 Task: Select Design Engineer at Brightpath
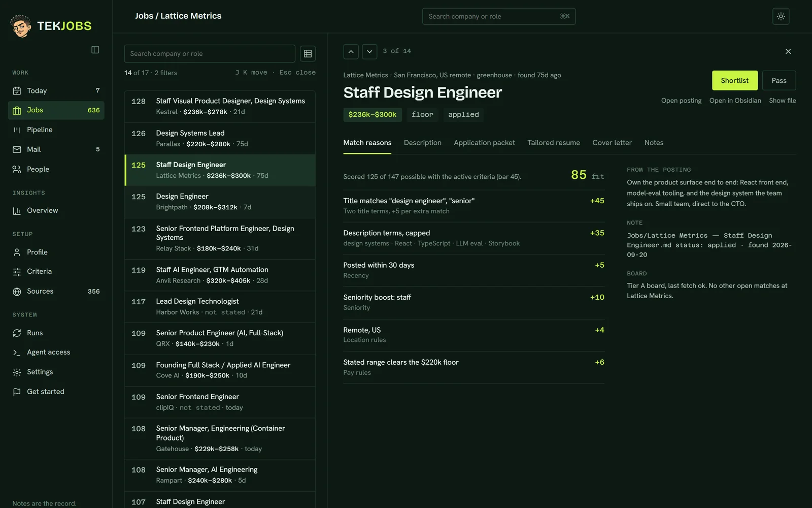(x=220, y=202)
